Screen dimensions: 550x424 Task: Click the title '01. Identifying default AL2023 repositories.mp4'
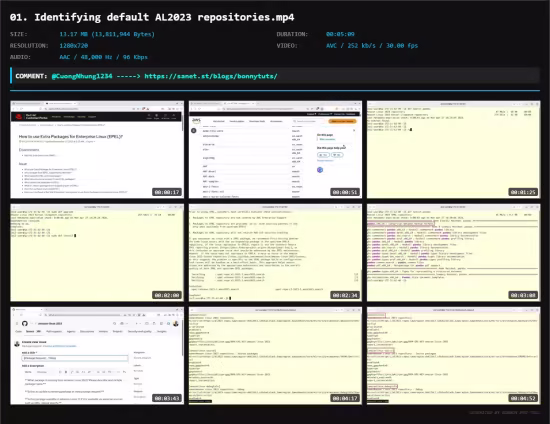pos(152,17)
